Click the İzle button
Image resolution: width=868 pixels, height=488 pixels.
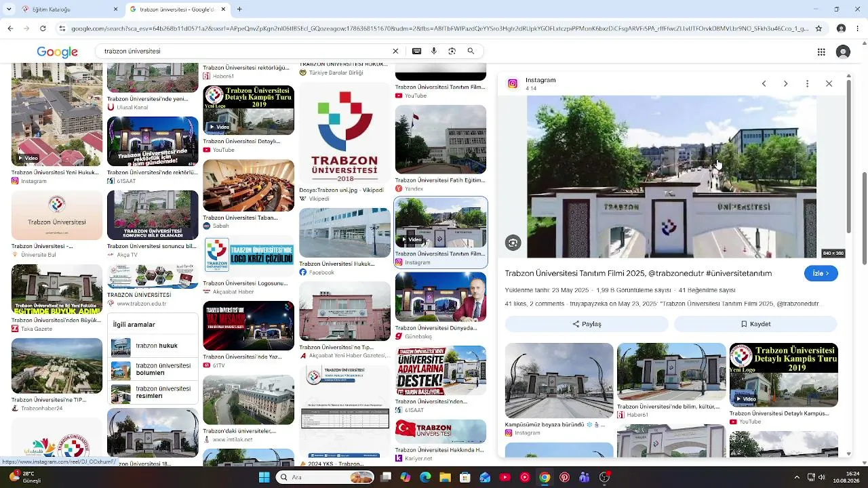click(x=821, y=273)
